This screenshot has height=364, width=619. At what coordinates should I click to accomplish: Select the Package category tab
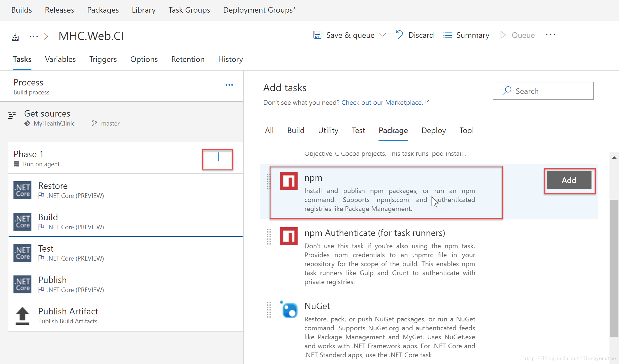pyautogui.click(x=393, y=130)
